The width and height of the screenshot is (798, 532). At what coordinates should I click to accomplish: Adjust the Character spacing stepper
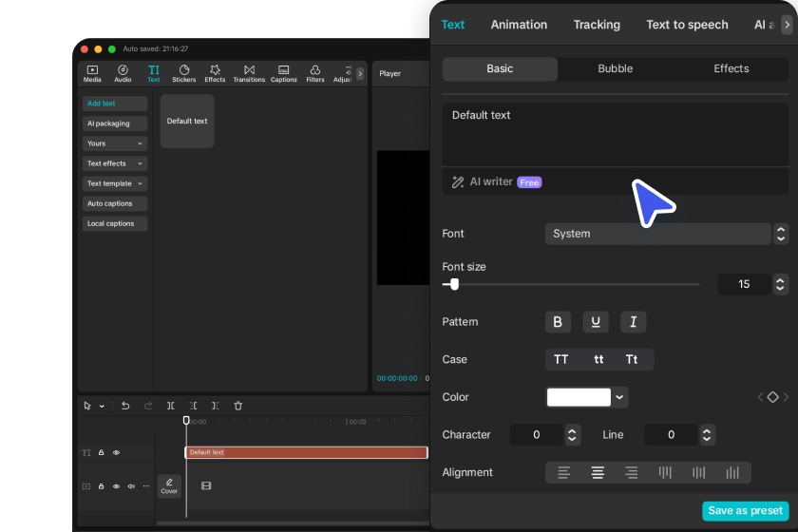click(x=572, y=435)
